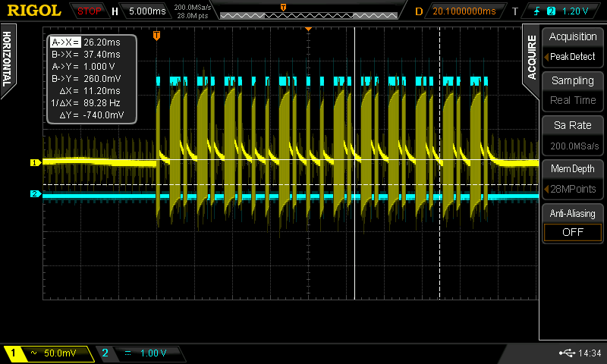This screenshot has height=364, width=607.
Task: Click the trigger source channel 2 badge
Action: pyautogui.click(x=551, y=11)
